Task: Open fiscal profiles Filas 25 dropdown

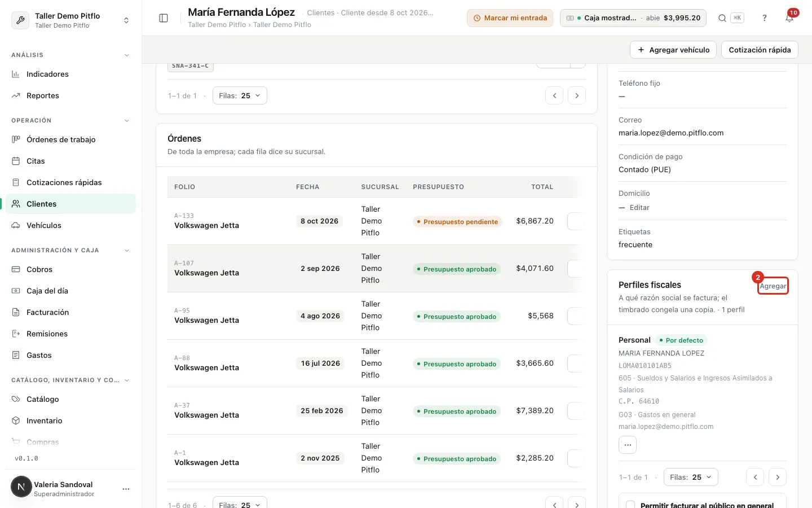Action: point(691,477)
